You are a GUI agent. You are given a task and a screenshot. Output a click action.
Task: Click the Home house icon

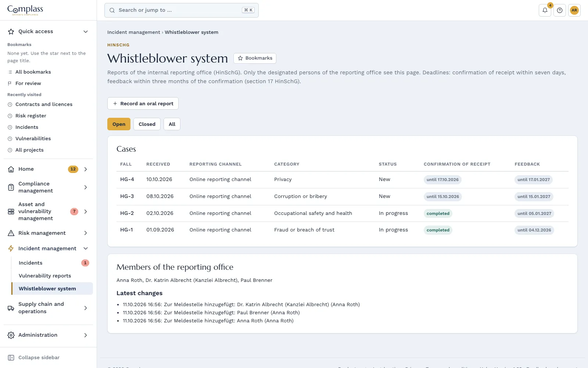[x=11, y=169]
